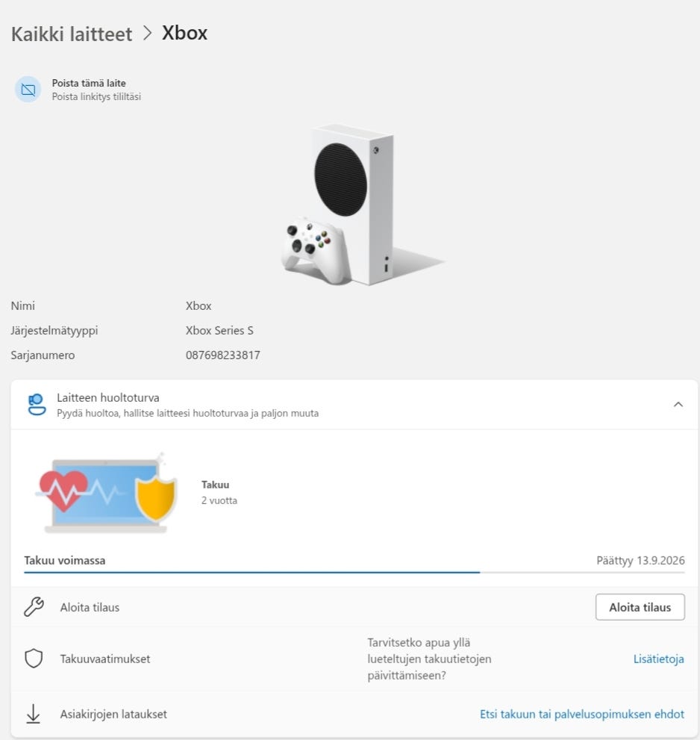
Task: Click the device care support icon
Action: 36,404
